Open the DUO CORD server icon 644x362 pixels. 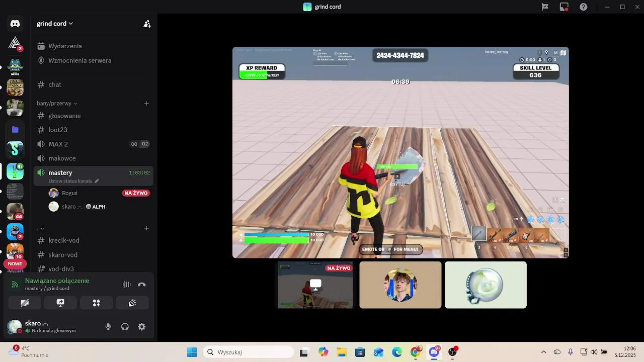tap(15, 87)
